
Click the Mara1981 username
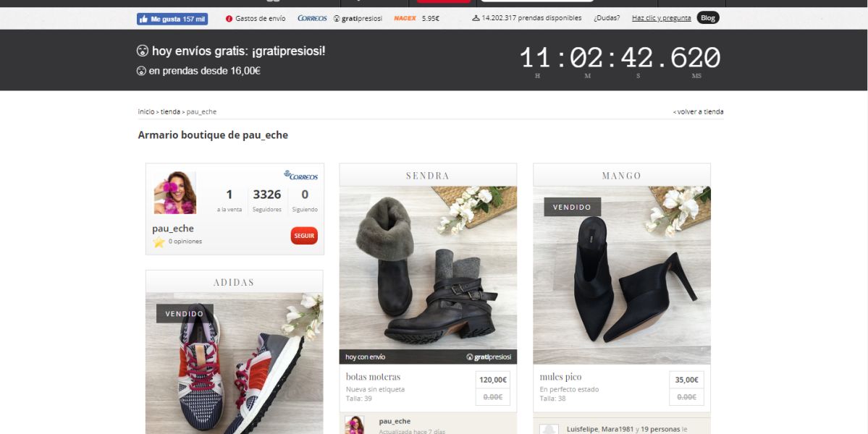(x=618, y=428)
